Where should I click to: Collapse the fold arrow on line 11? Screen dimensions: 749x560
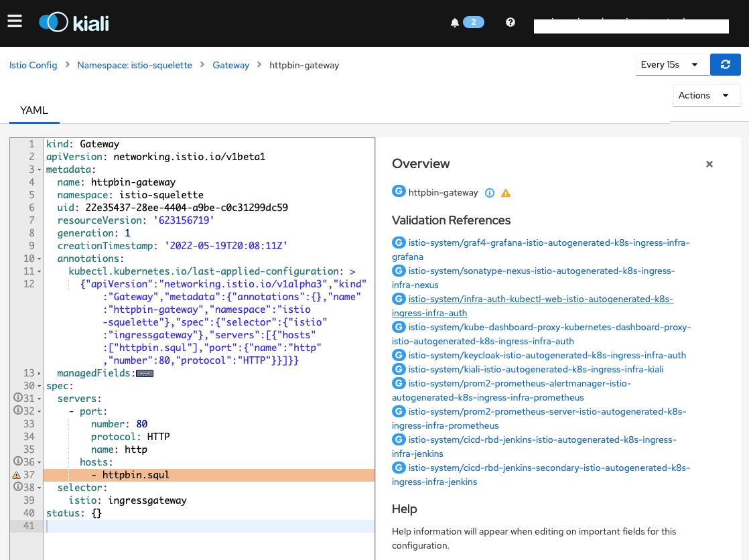tap(39, 271)
